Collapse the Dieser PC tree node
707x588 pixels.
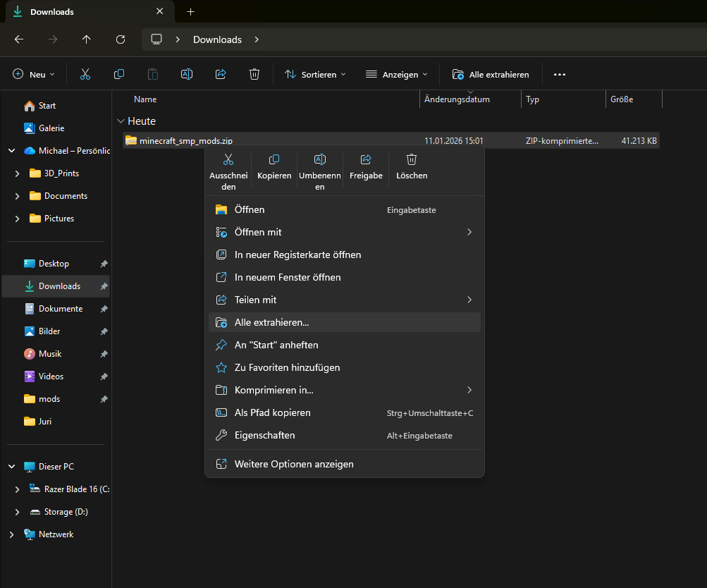pyautogui.click(x=11, y=467)
